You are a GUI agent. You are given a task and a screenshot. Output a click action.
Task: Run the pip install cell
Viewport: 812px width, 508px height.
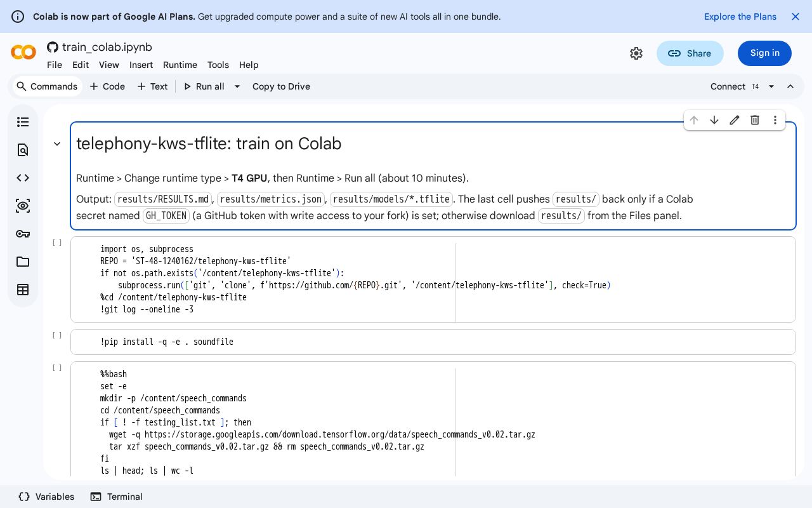(57, 335)
